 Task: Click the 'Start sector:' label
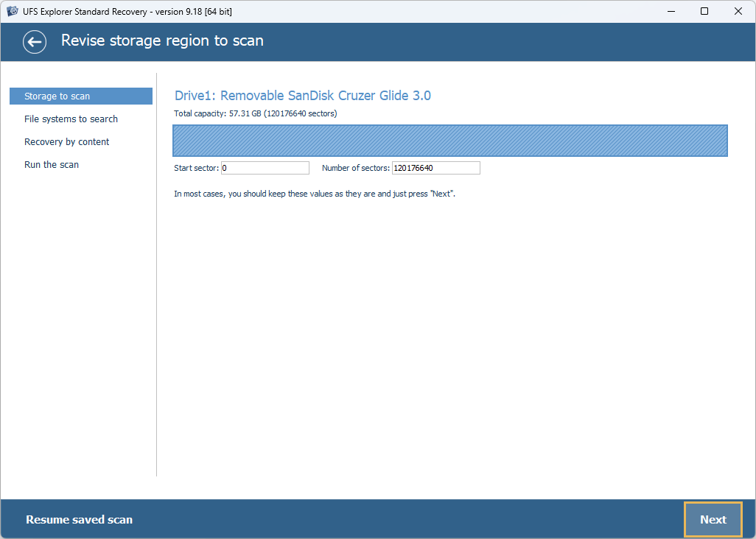click(196, 168)
